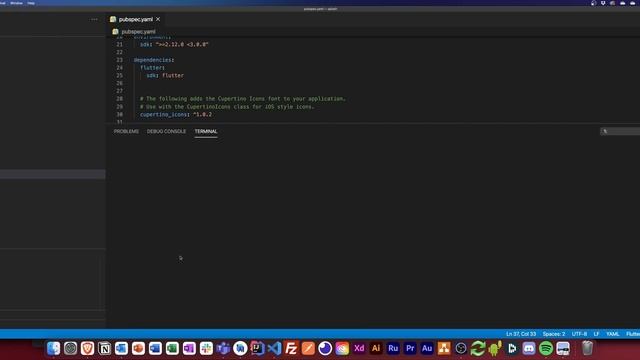Open Spotify from the dock
The width and height of the screenshot is (640, 360).
tap(546, 348)
